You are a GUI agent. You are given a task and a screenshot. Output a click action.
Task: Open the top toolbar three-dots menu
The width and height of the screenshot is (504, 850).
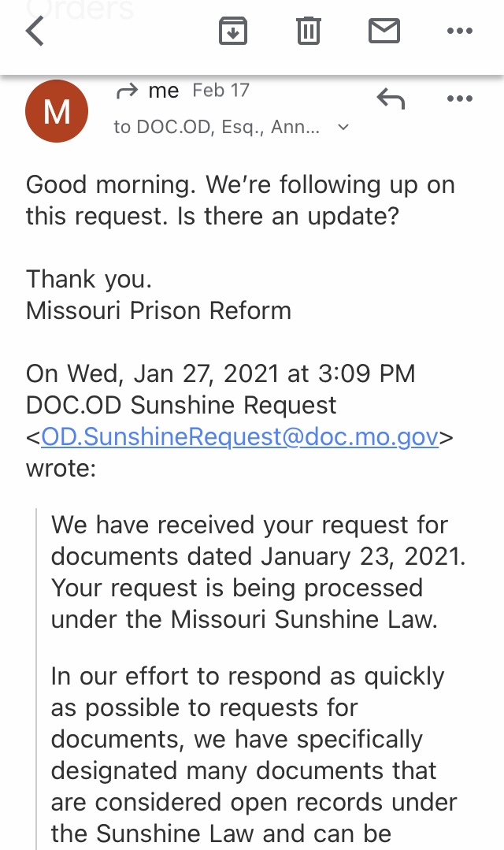[x=460, y=31]
